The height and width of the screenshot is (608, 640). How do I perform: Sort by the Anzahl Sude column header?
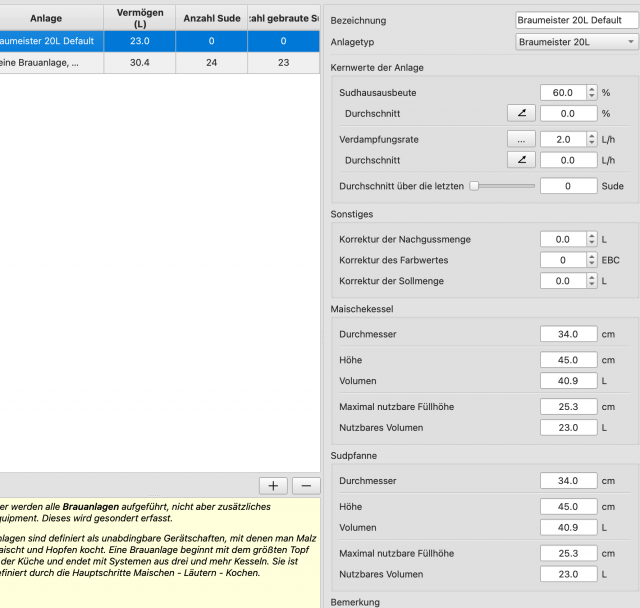[211, 18]
